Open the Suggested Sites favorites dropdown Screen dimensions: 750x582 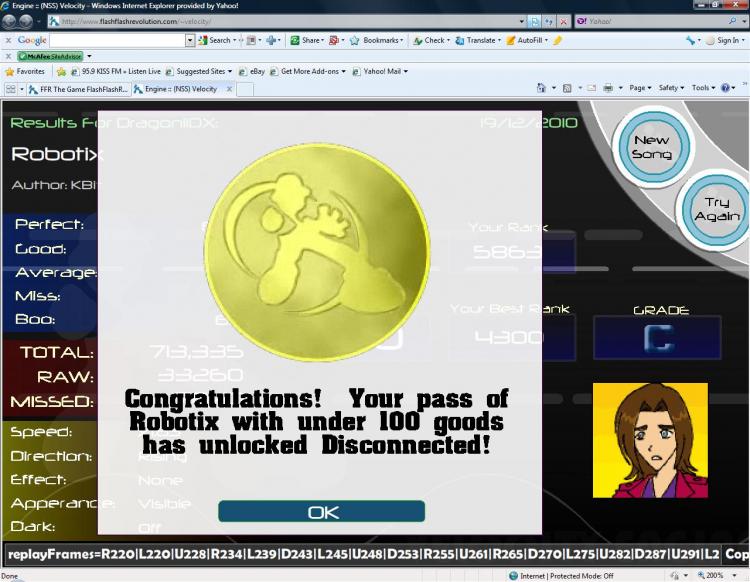[x=199, y=72]
